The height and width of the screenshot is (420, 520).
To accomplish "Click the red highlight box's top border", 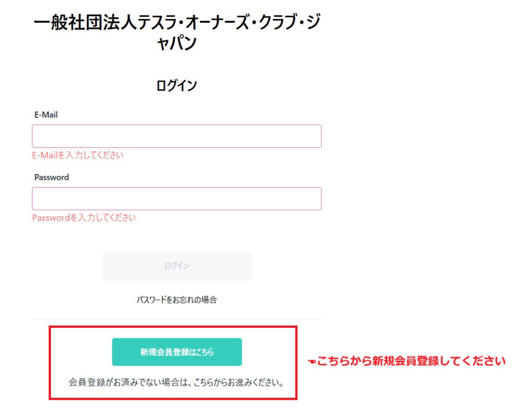I will (x=173, y=327).
